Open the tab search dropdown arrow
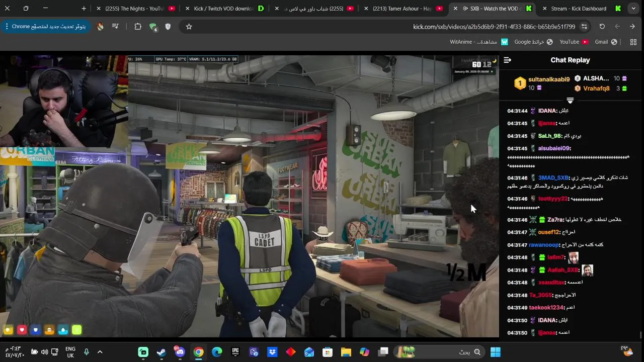Viewport: 644px width, 362px height. click(x=633, y=9)
